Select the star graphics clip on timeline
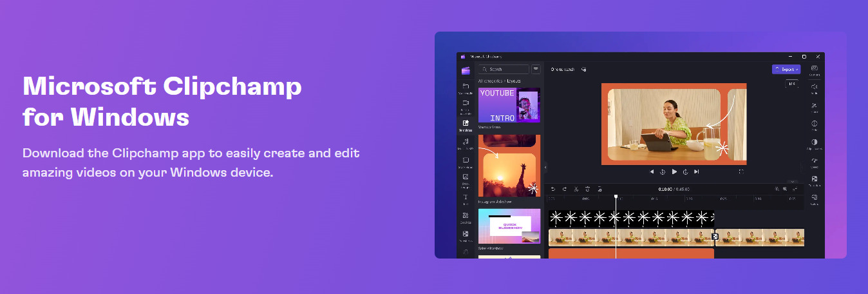 (631, 218)
